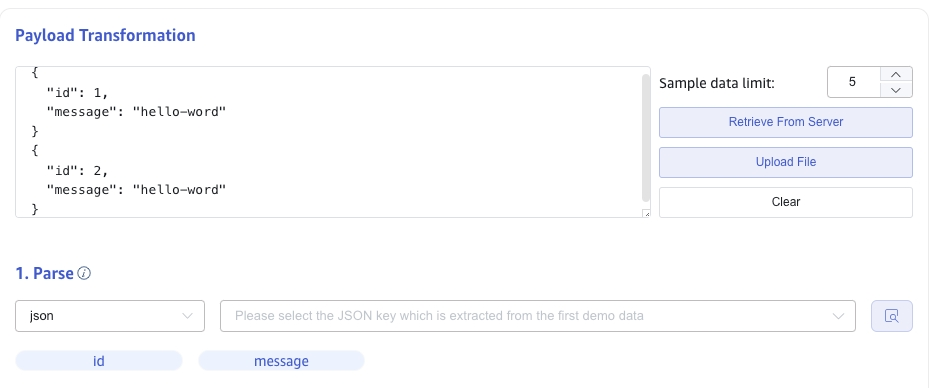Click the Payload Transformation heading
This screenshot has height=388, width=930.
pyautogui.click(x=105, y=36)
